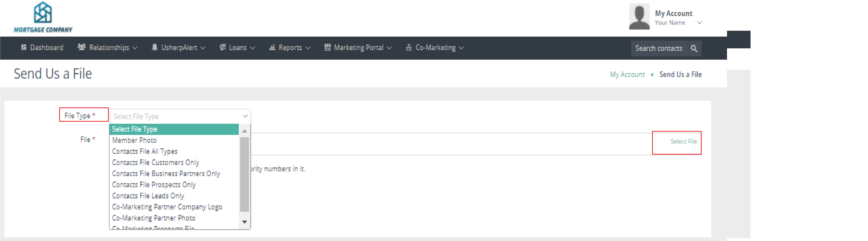
Task: Choose Member Photo from the list
Action: point(134,140)
